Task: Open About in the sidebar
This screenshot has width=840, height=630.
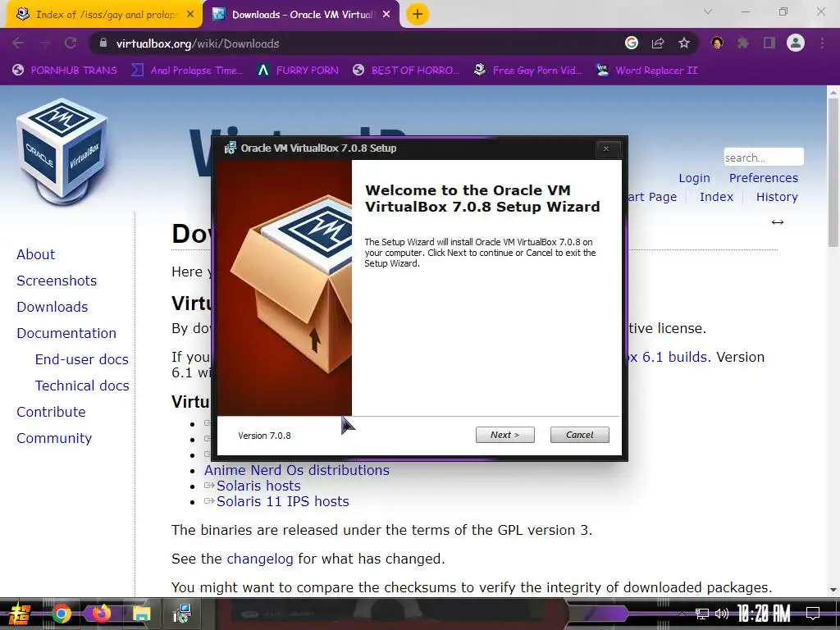Action: pos(36,254)
